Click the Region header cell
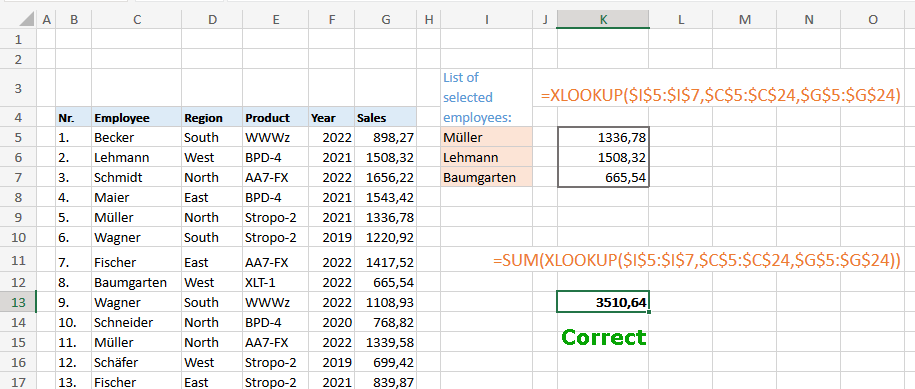 point(212,118)
